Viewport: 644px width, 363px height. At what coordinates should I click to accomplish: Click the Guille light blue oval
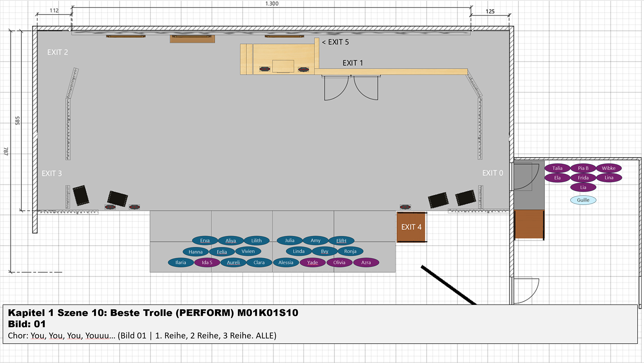click(583, 200)
